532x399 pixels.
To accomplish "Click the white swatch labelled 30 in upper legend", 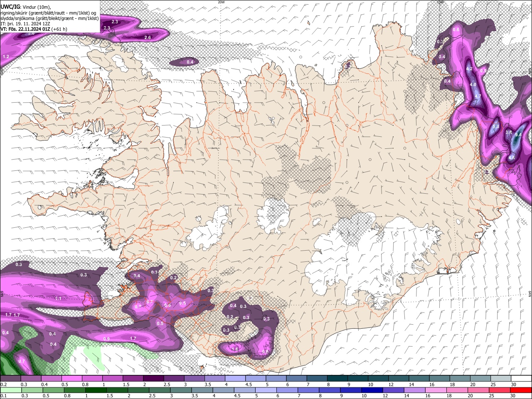I will pyautogui.click(x=521, y=379).
